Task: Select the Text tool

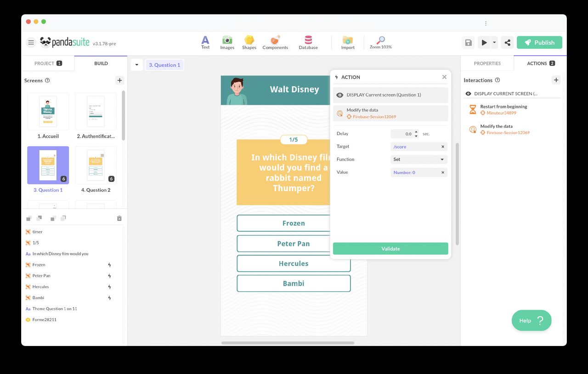Action: pos(205,42)
